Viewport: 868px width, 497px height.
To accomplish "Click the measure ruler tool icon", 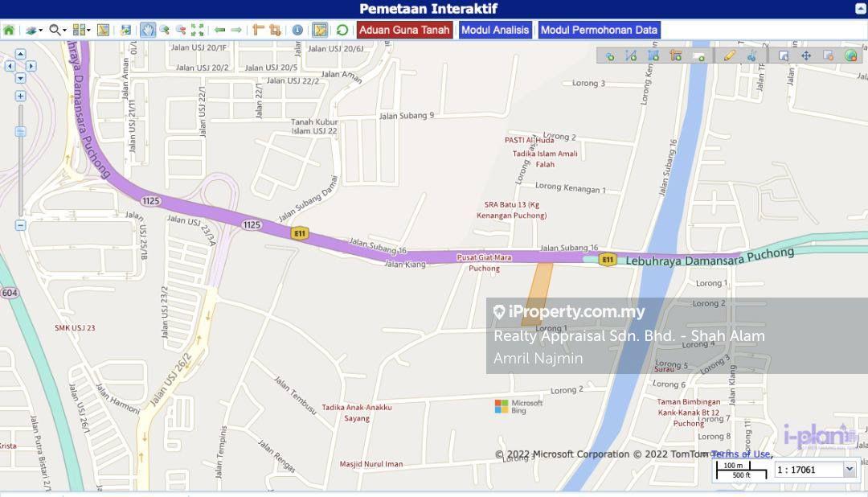I will click(x=258, y=30).
